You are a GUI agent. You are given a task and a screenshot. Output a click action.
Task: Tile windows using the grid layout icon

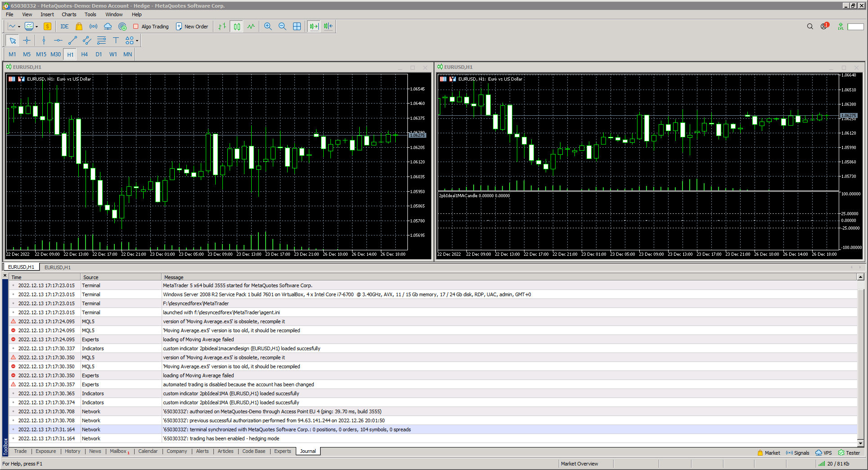[x=297, y=27]
